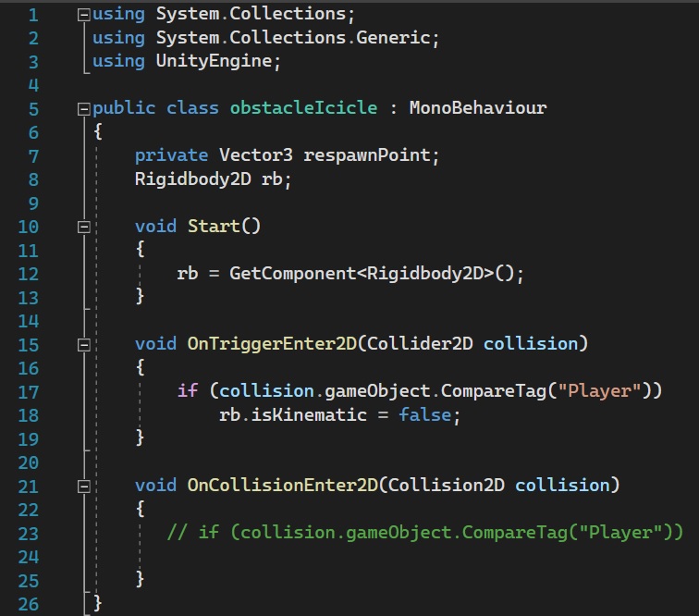Click line number 23 in the margin
The width and height of the screenshot is (699, 616).
(x=28, y=532)
